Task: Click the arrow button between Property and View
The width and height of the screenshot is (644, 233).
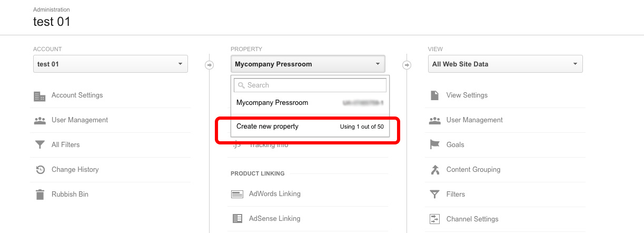Action: pos(407,65)
